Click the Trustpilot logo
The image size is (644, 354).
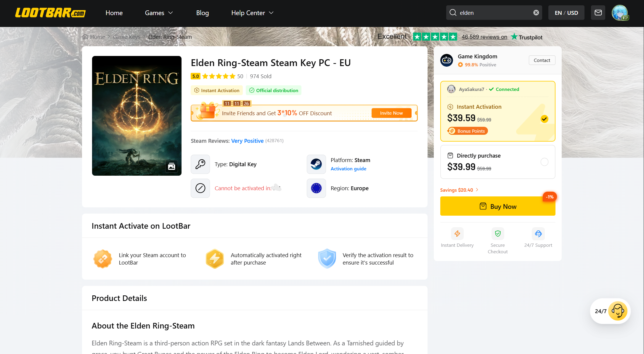pyautogui.click(x=527, y=37)
